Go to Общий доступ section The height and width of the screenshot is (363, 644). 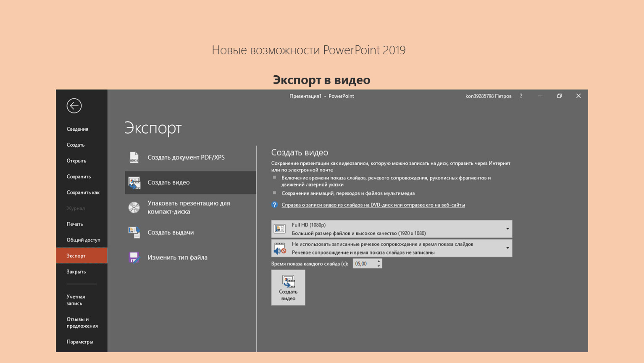point(84,240)
